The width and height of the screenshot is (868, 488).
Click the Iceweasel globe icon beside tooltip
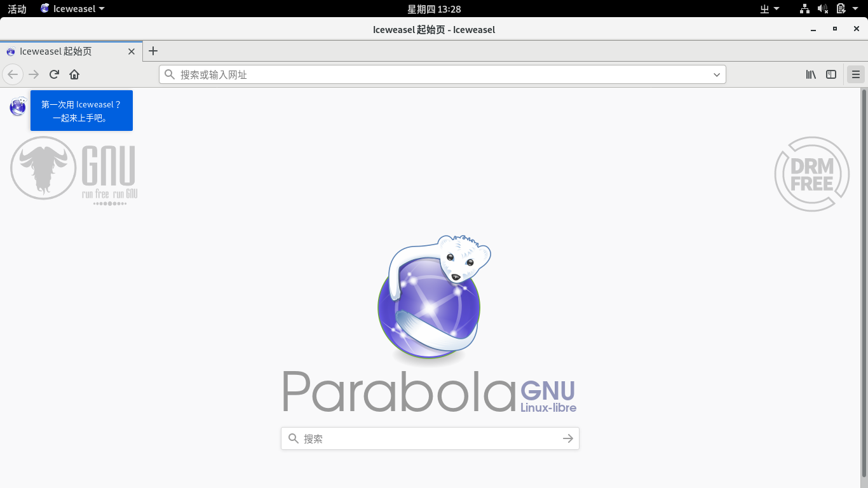(18, 106)
